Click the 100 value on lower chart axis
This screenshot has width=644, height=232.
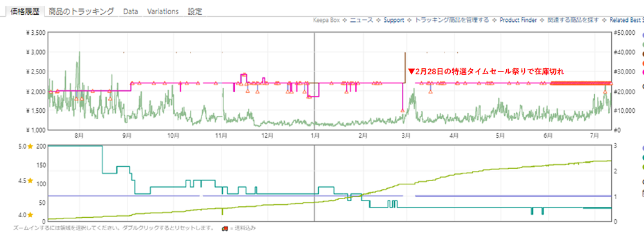coord(41,184)
